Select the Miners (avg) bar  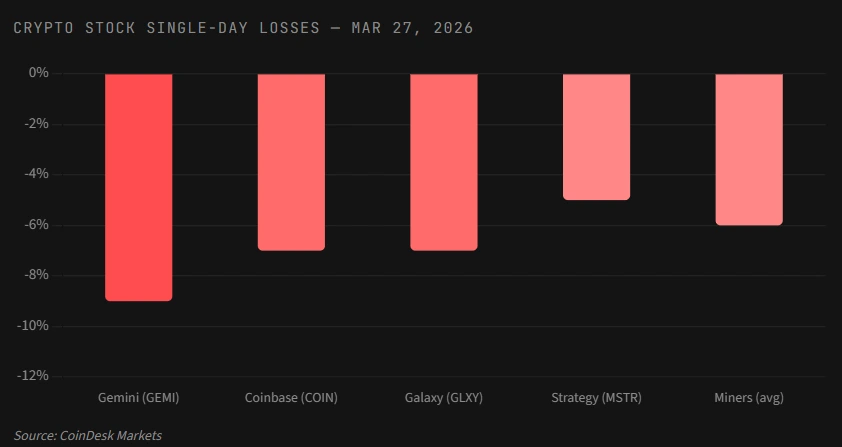click(x=749, y=149)
